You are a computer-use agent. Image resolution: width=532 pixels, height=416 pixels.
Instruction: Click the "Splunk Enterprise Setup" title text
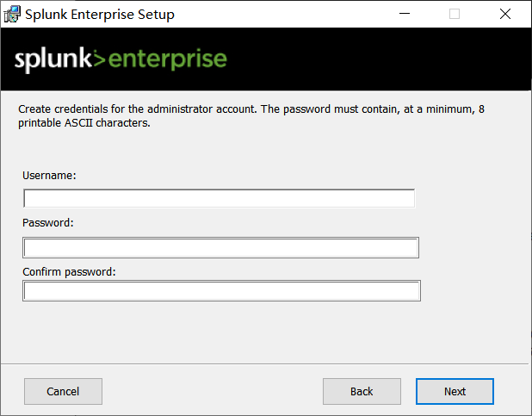pos(100,14)
